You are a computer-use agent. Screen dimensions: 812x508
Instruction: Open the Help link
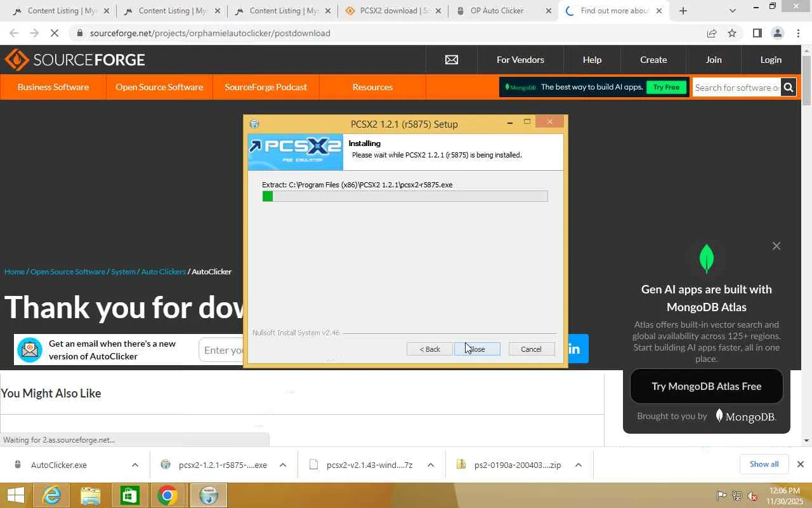coord(592,60)
